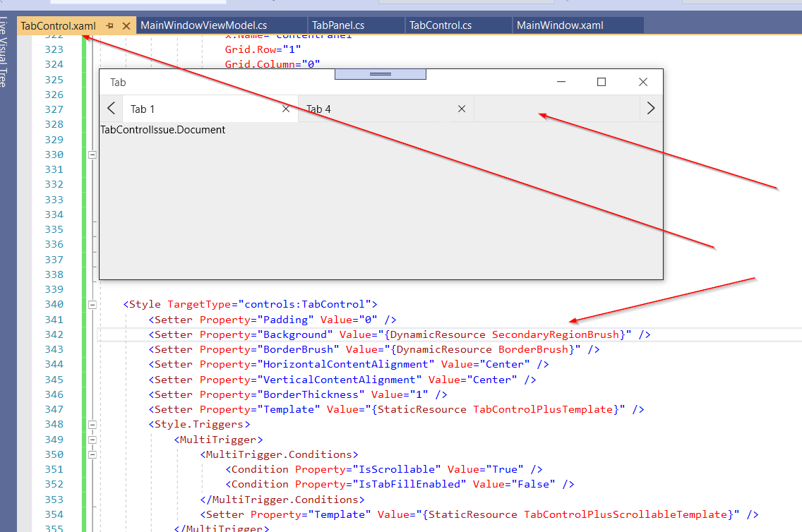802x532 pixels.
Task: Close Tab 1 in the running Tab window
Action: click(x=286, y=109)
